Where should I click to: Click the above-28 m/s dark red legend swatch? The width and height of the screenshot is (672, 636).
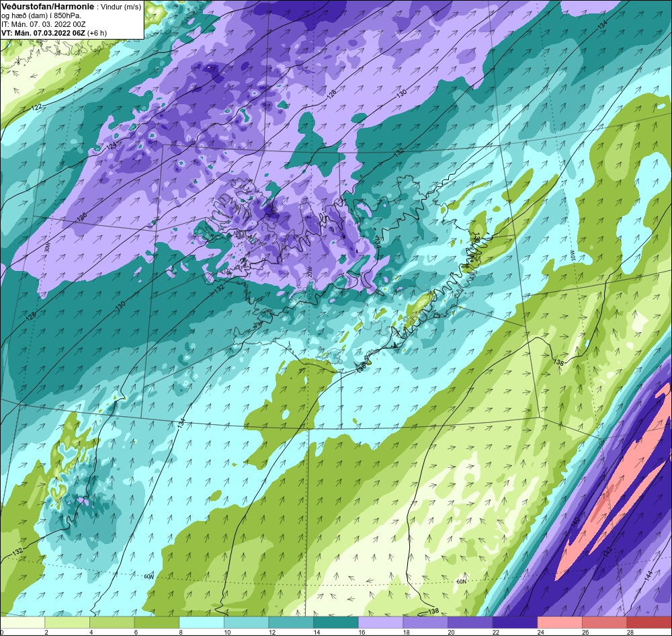tap(649, 623)
